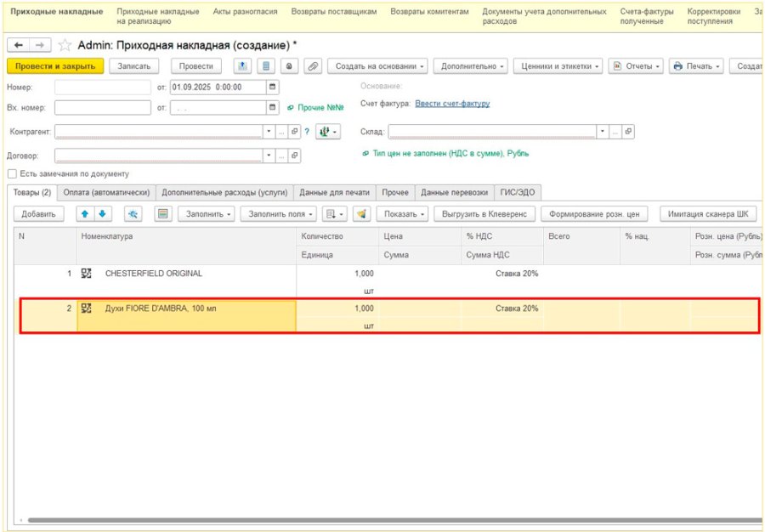Go forward with the right arrow button
This screenshot has width=765, height=532.
[40, 45]
